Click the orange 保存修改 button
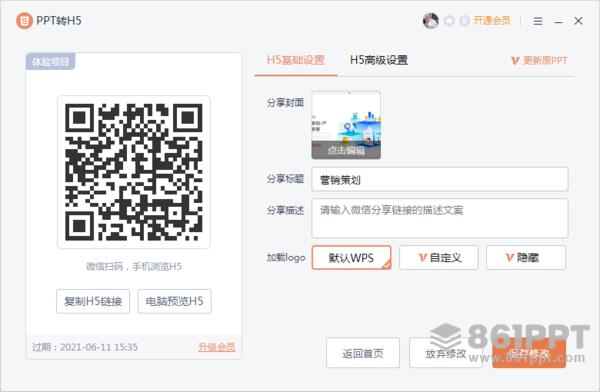The height and width of the screenshot is (392, 600). coord(529,353)
